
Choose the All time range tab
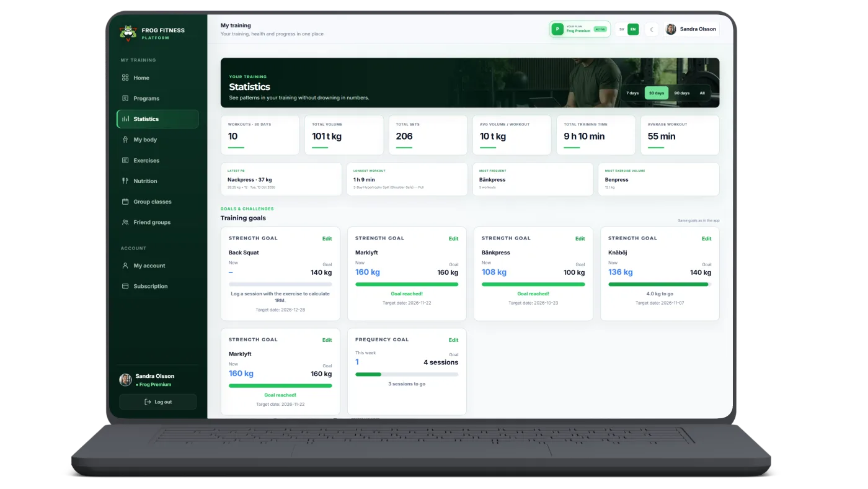[x=702, y=93]
